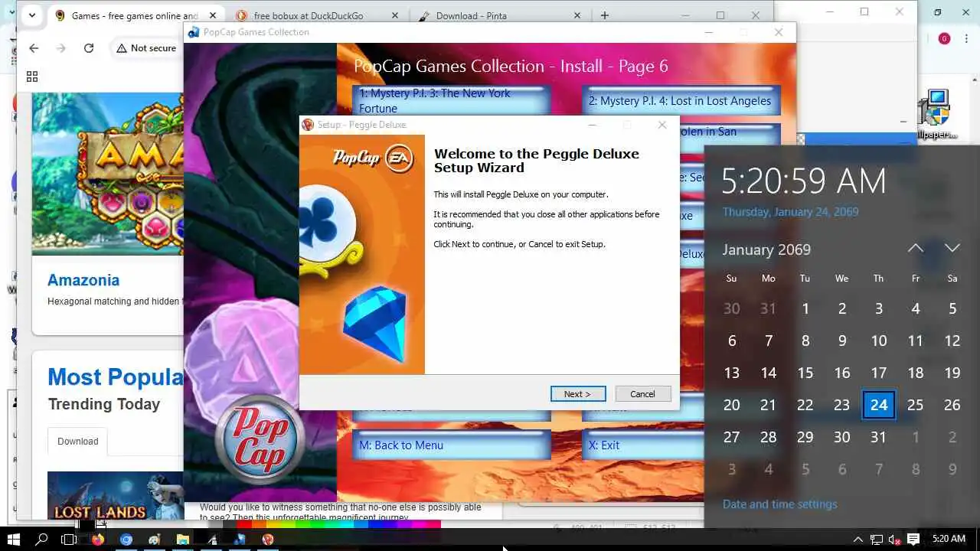The height and width of the screenshot is (551, 980).
Task: Click the Not secure site info badge
Action: [146, 48]
